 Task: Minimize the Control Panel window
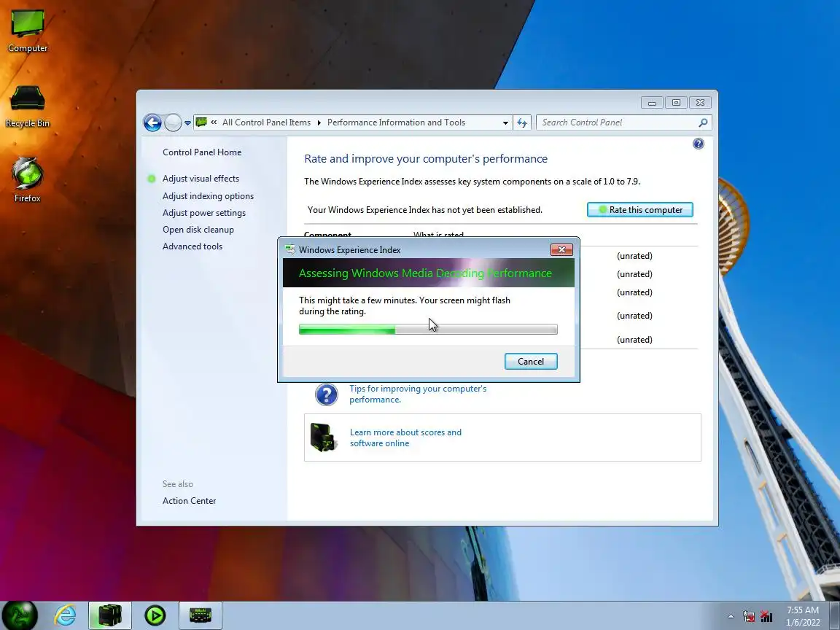tap(652, 102)
